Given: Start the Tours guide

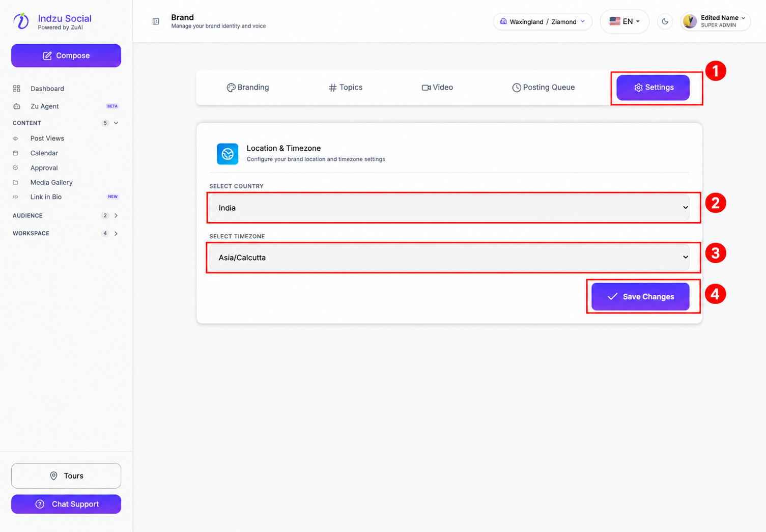Looking at the screenshot, I should pos(66,476).
